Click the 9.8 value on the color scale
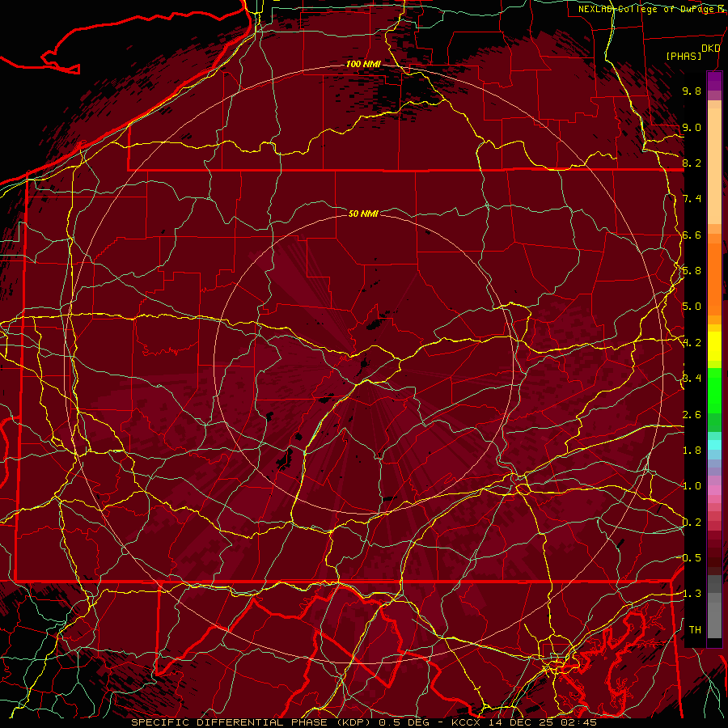Image resolution: width=728 pixels, height=728 pixels. tap(692, 91)
